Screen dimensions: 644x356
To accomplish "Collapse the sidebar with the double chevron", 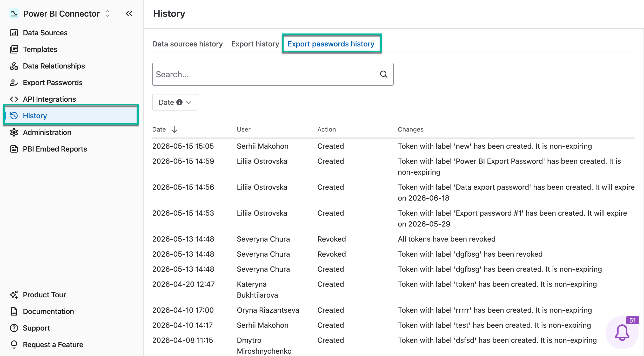I will (x=129, y=13).
